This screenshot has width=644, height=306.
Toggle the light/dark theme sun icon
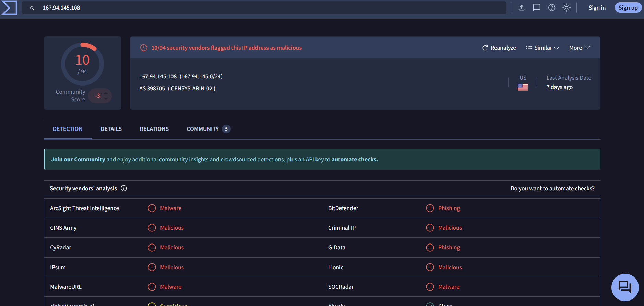[x=567, y=8]
